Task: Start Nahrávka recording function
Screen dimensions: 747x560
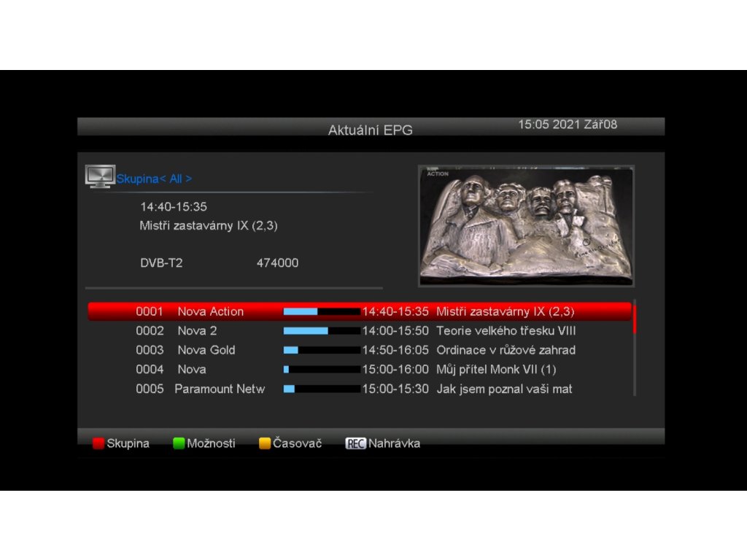Action: pyautogui.click(x=394, y=443)
